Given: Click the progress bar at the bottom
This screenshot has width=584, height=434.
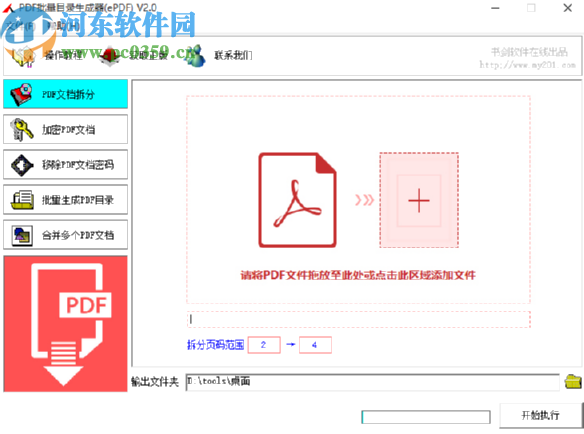Looking at the screenshot, I should click(426, 416).
